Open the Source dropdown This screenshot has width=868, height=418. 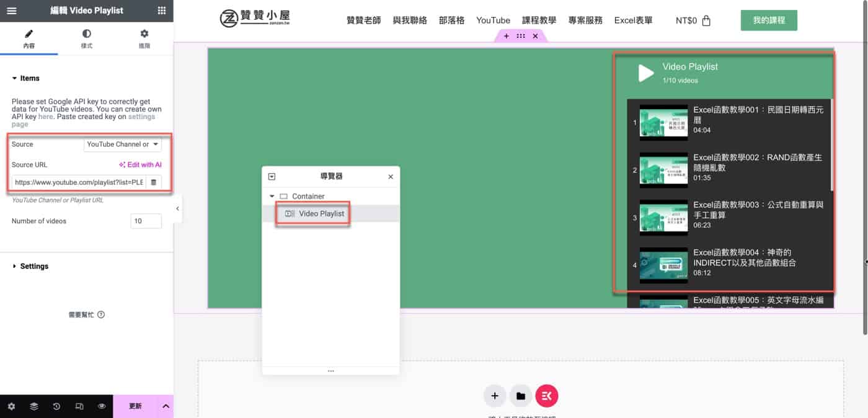123,145
